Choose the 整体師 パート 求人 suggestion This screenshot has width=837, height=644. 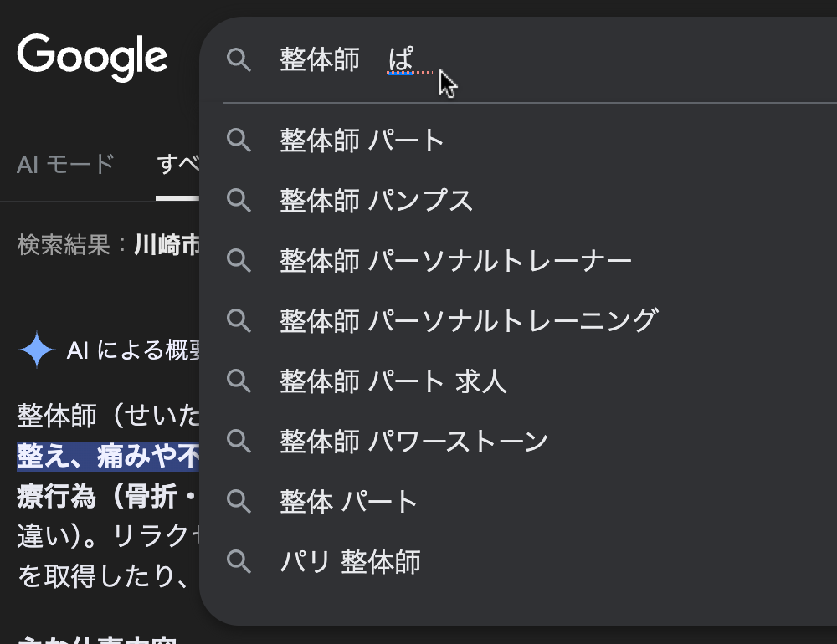pyautogui.click(x=393, y=381)
